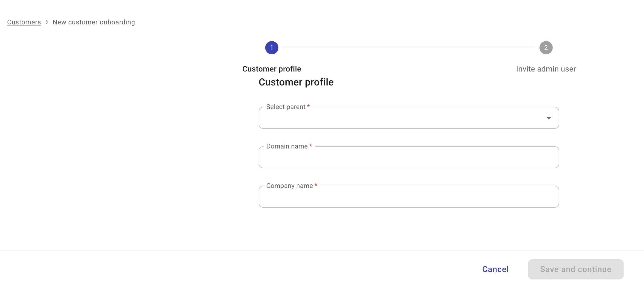Click the Select parent field label
Screen dimensions: 644x286
point(286,107)
